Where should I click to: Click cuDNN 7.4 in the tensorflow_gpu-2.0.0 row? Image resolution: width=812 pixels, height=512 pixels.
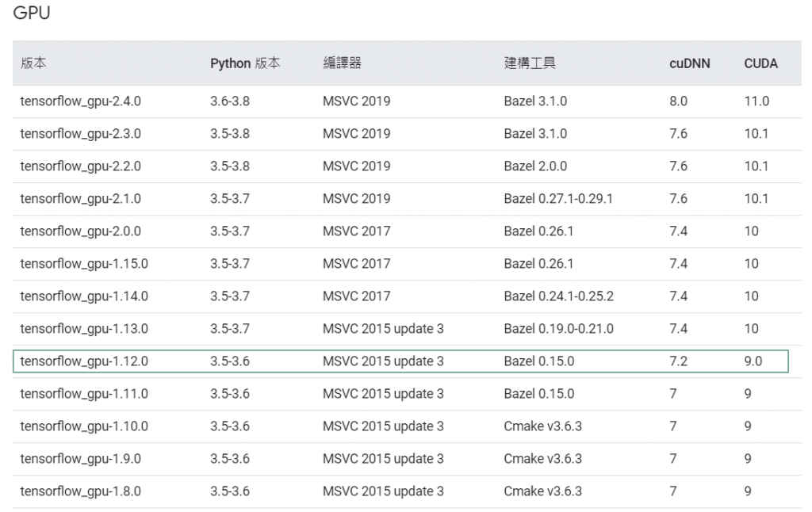click(x=679, y=231)
